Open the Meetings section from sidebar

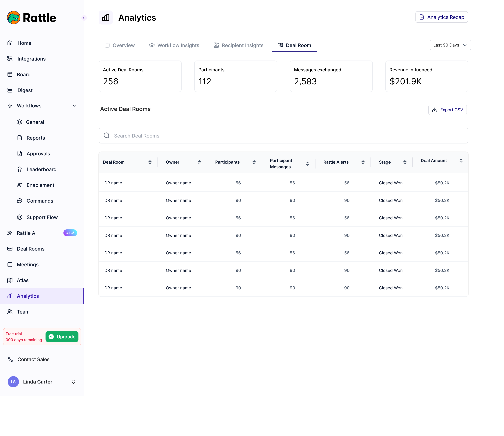pyautogui.click(x=27, y=265)
